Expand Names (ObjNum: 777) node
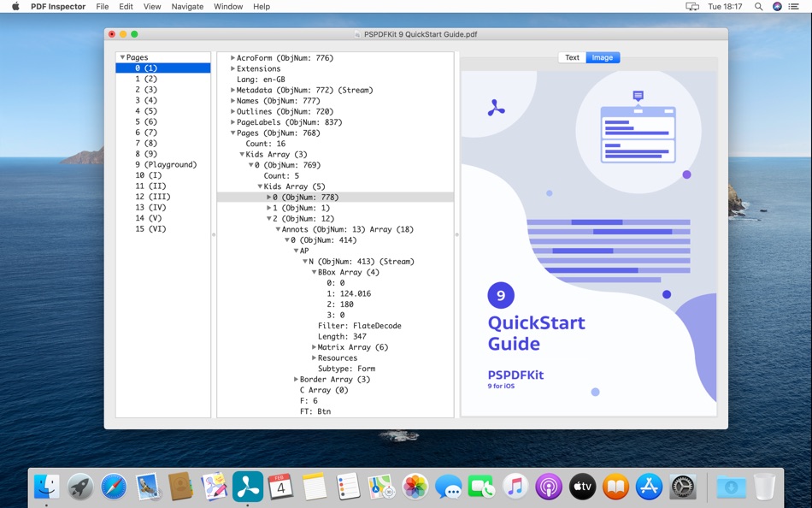This screenshot has width=812, height=508. pos(233,101)
